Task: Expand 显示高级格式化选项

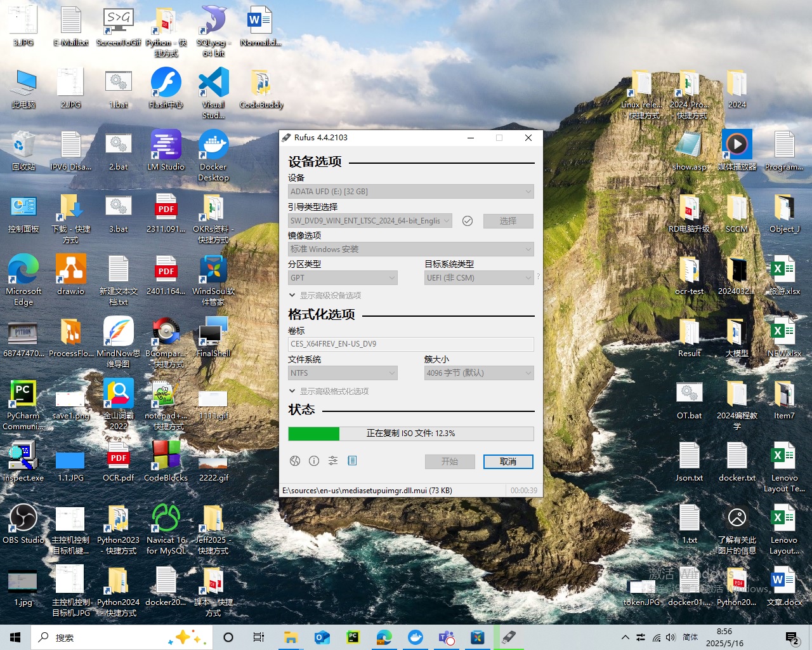Action: (x=329, y=391)
